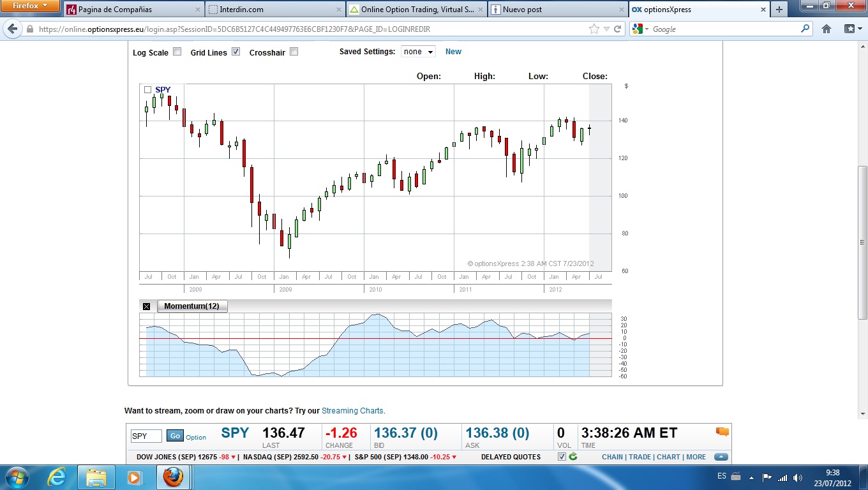This screenshot has width=868, height=490.
Task: Uncheck the Grid Lines checkbox
Action: coord(236,52)
